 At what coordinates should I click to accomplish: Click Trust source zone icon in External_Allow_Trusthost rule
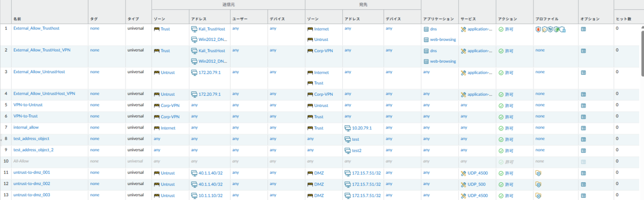157,29
